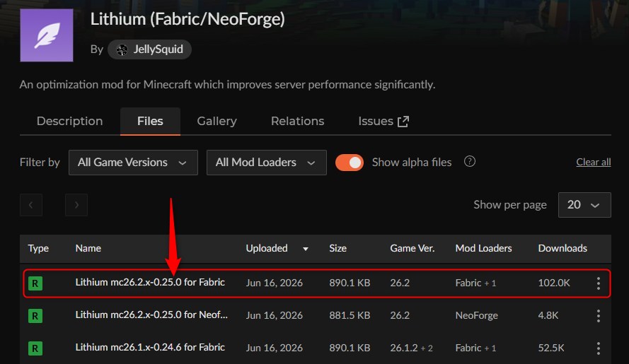Click JellySquid avatar icon
629x364 pixels.
(122, 49)
